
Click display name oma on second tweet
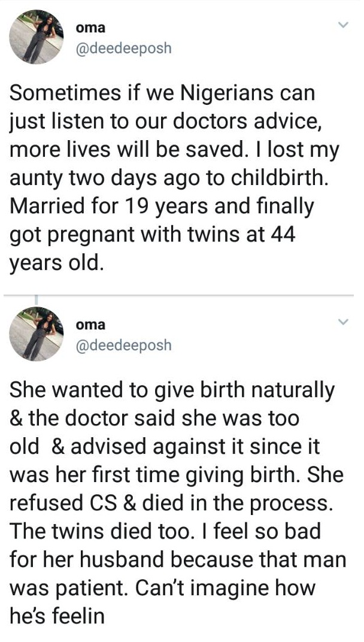(x=90, y=325)
